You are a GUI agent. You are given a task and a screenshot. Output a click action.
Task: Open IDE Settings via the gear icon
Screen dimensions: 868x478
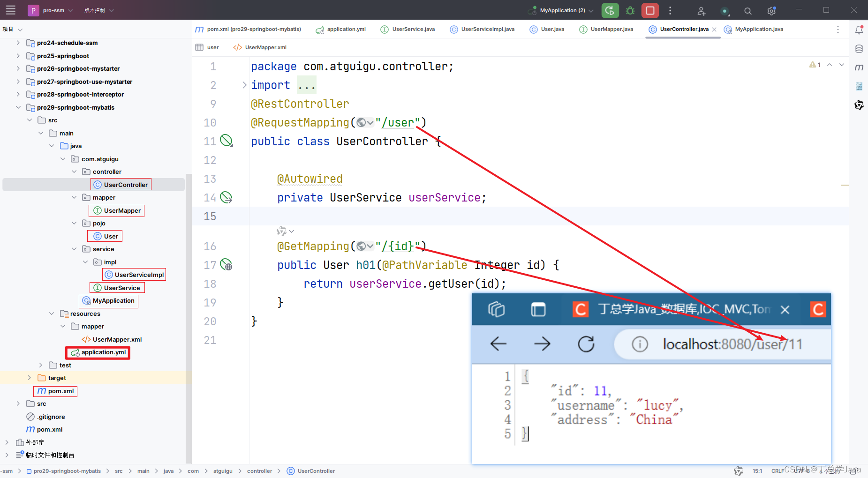771,10
